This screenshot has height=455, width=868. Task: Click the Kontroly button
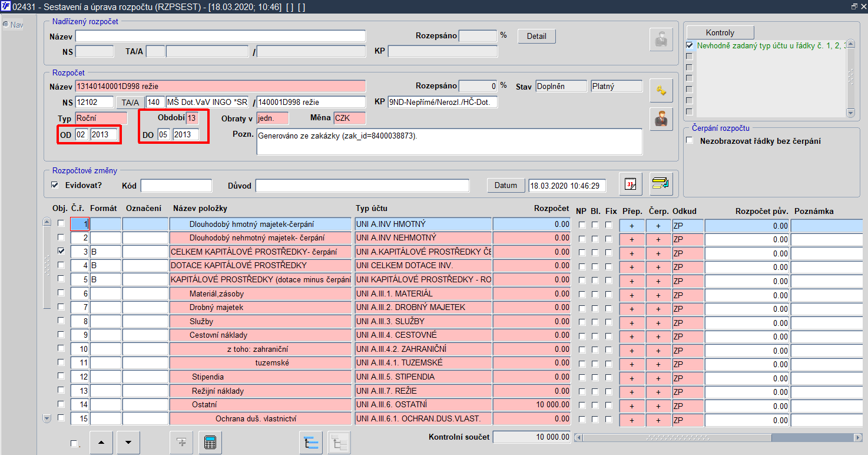click(x=720, y=32)
